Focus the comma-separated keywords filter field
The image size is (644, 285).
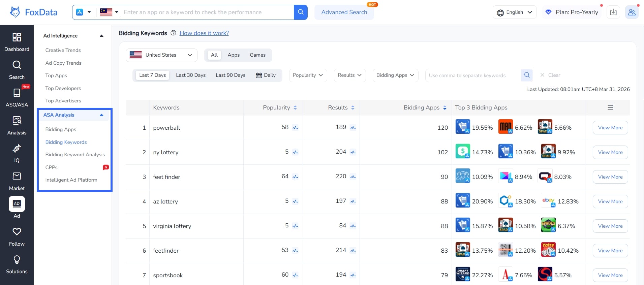pyautogui.click(x=473, y=75)
